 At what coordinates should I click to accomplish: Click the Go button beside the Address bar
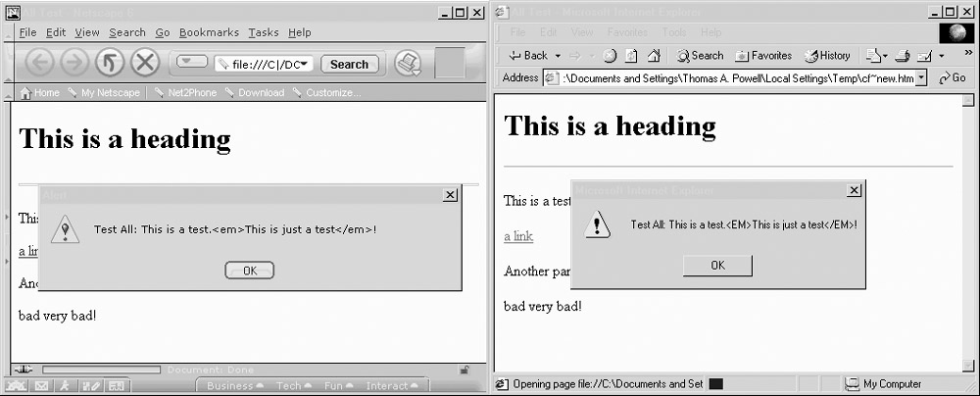click(x=951, y=78)
